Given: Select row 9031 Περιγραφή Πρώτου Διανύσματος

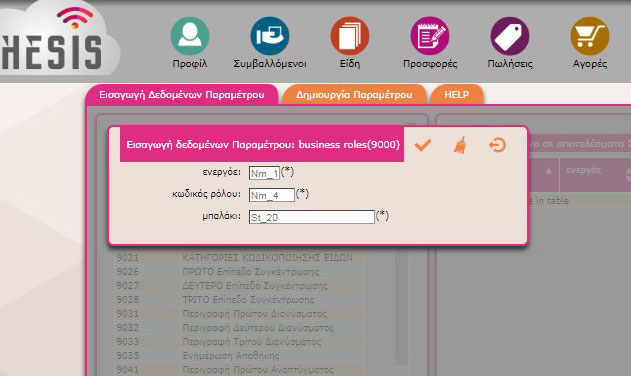Looking at the screenshot, I should coord(239,314).
